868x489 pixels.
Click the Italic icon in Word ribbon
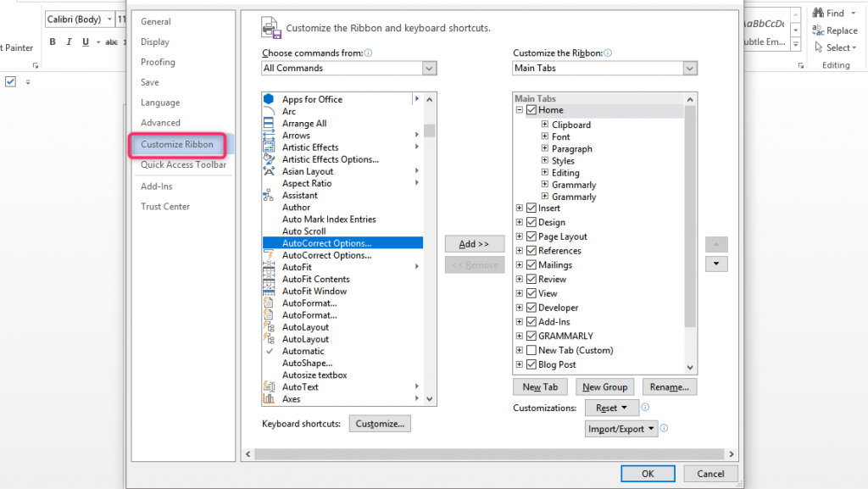coord(70,42)
